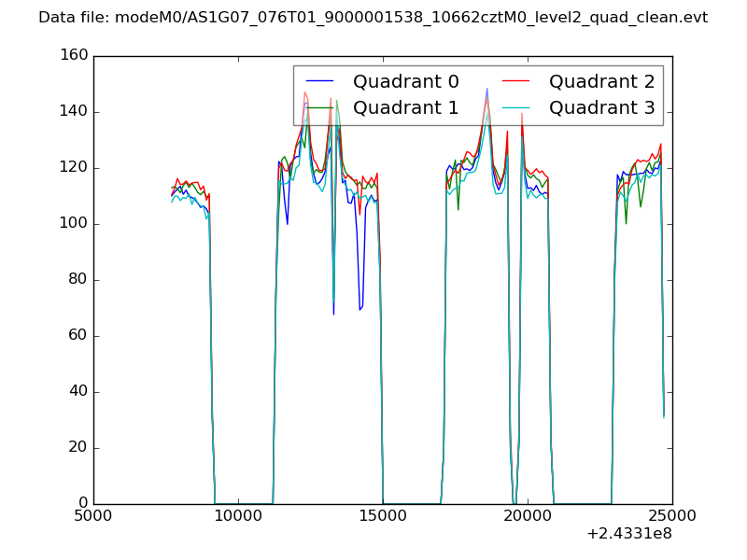Select the Quadrant 3 legend label
Image resolution: width=747 pixels, height=560 pixels.
pyautogui.click(x=601, y=107)
